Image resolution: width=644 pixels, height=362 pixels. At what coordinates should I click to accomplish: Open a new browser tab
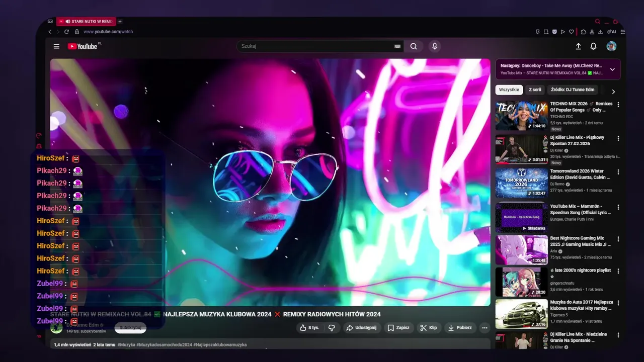click(x=120, y=21)
